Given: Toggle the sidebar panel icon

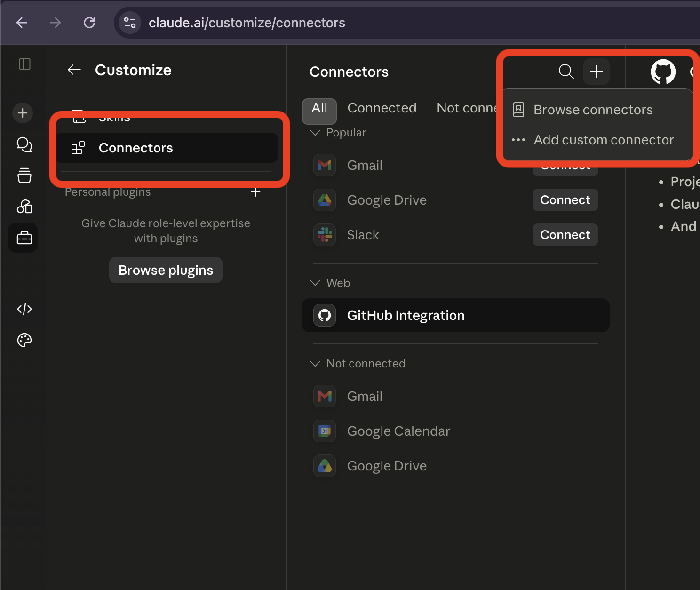Looking at the screenshot, I should click(x=24, y=64).
